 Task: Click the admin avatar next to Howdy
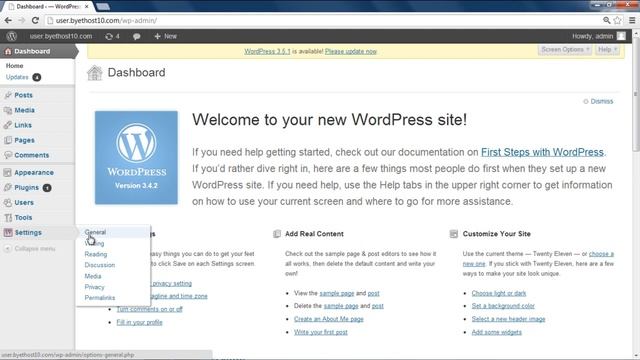(x=621, y=36)
